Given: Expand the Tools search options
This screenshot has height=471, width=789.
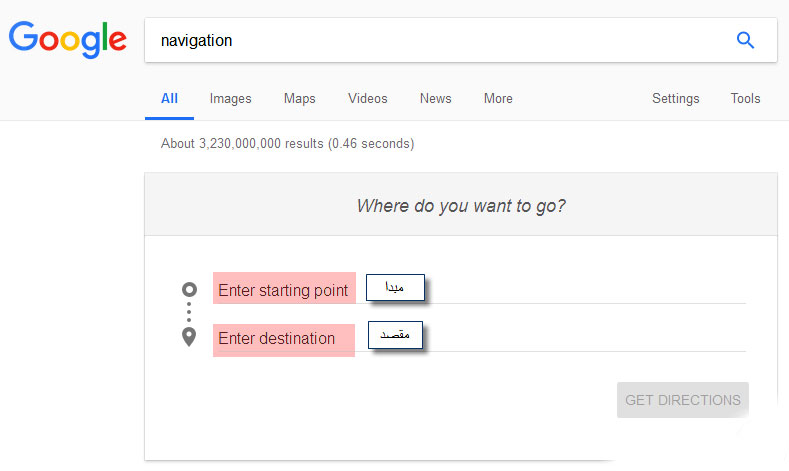Looking at the screenshot, I should (745, 98).
